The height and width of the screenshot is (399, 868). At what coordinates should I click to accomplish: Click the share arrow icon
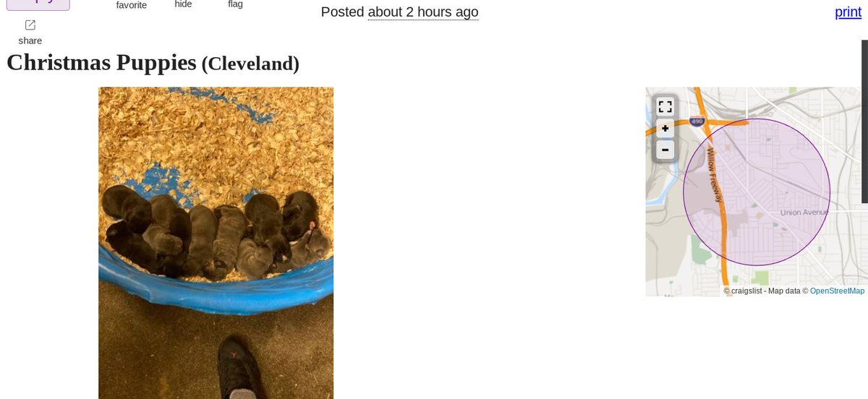pyautogui.click(x=30, y=25)
